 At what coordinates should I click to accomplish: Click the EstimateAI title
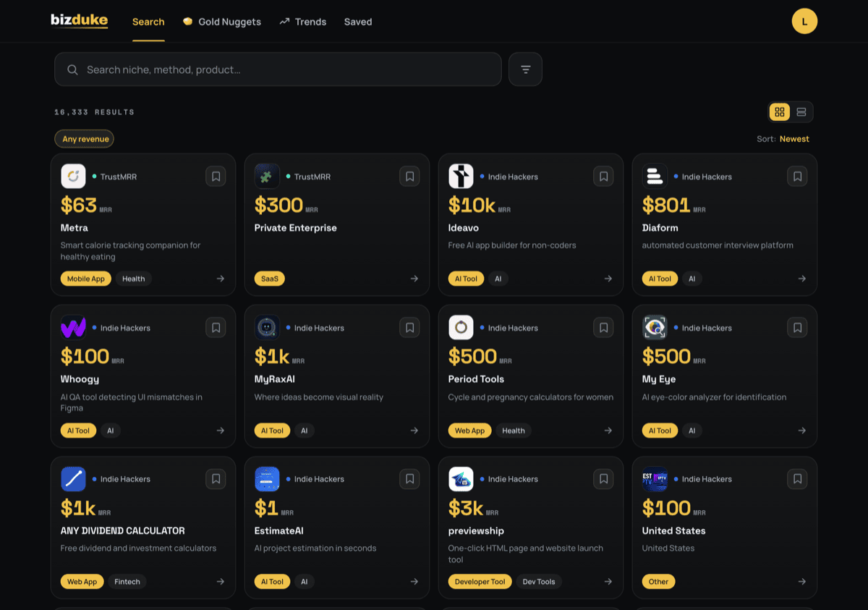pos(279,530)
